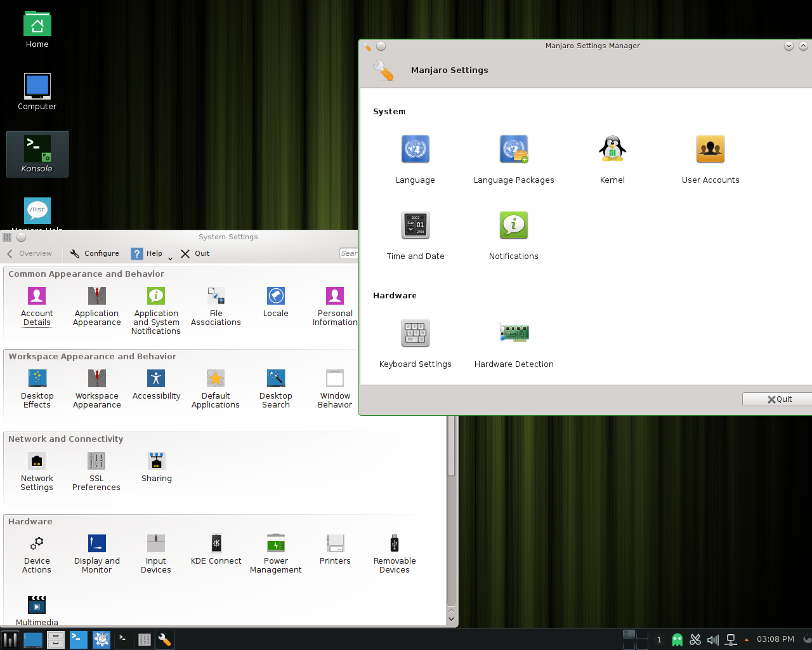Open Input Devices settings
The height and width of the screenshot is (650, 812).
click(x=156, y=554)
